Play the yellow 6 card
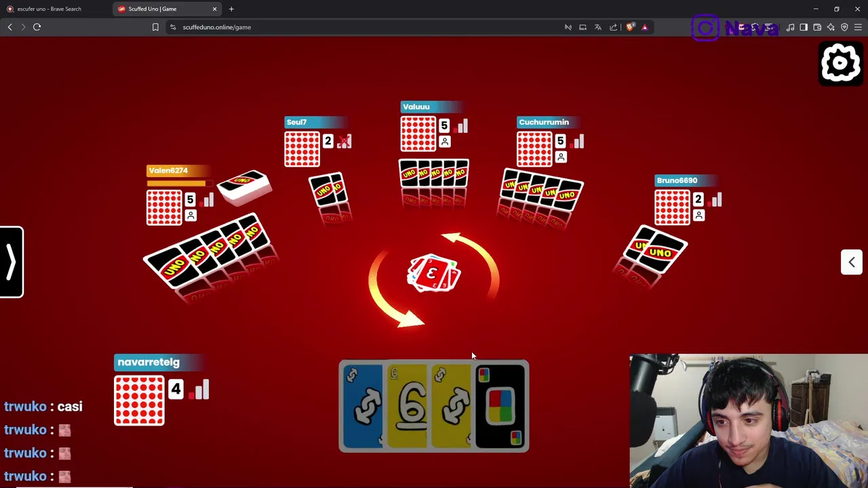Viewport: 868px width, 488px height. [408, 407]
